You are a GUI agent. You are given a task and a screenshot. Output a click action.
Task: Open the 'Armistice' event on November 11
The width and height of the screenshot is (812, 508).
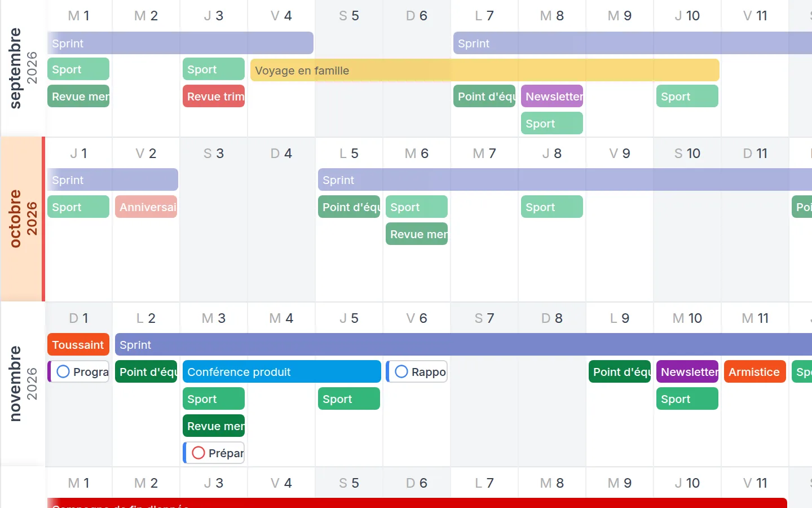755,371
